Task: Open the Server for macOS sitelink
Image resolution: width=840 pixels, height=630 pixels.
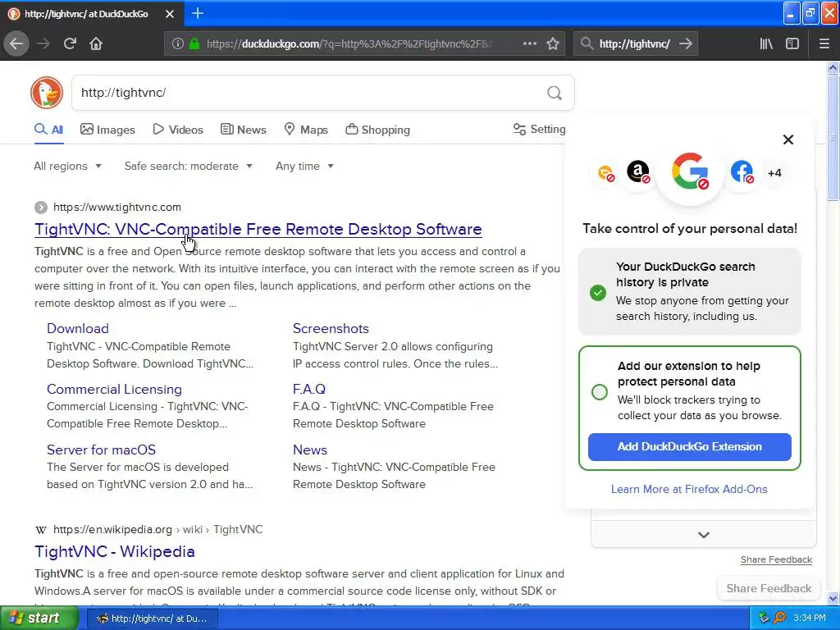Action: click(101, 450)
